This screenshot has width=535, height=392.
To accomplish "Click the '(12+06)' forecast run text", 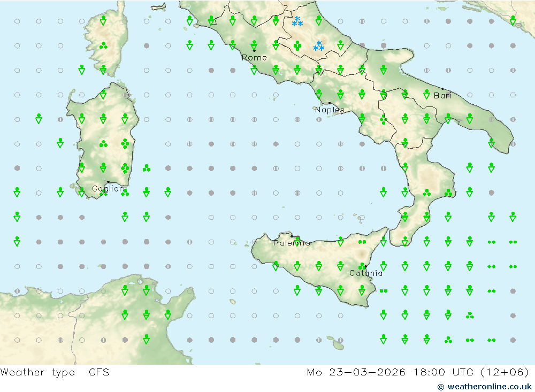I will (x=505, y=372).
